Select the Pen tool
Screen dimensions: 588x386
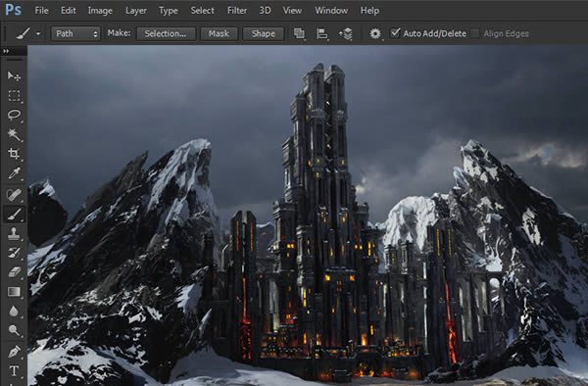[x=14, y=352]
